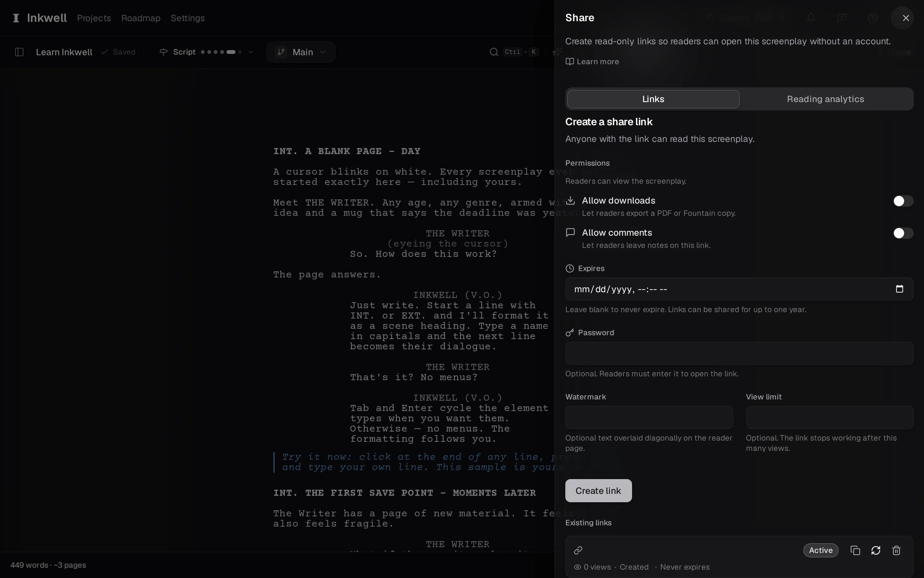
Task: Open the Settings page
Action: (x=187, y=18)
